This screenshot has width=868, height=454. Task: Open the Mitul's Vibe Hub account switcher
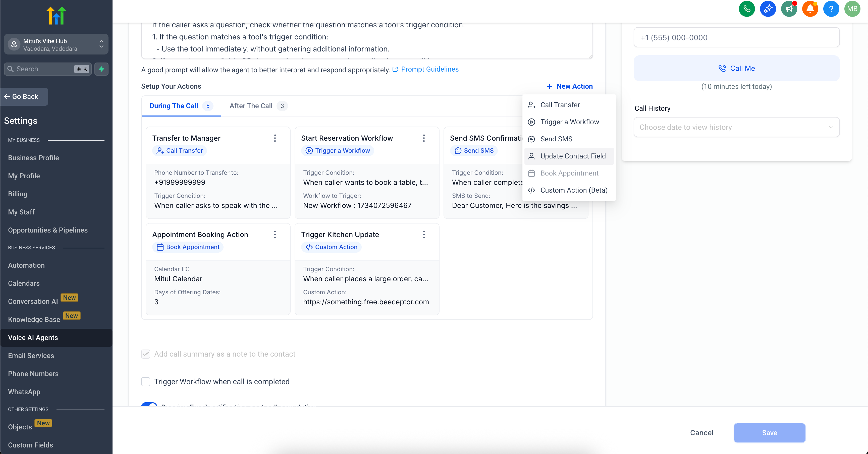[x=56, y=44]
